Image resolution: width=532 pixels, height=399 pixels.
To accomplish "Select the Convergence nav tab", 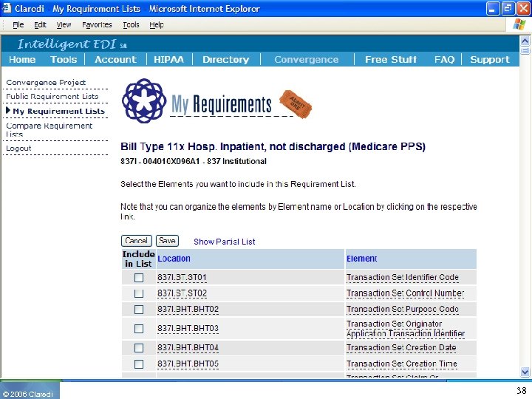I will pos(307,59).
